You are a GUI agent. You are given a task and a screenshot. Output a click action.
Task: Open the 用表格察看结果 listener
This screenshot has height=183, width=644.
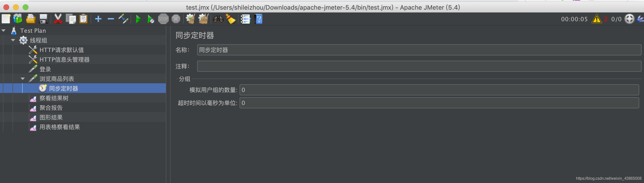tap(60, 127)
